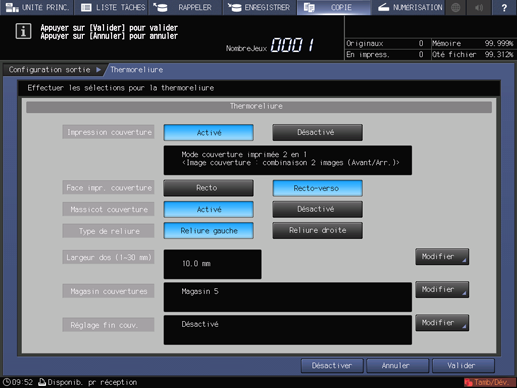
Task: Click the speaker sound icon
Action: [479, 7]
